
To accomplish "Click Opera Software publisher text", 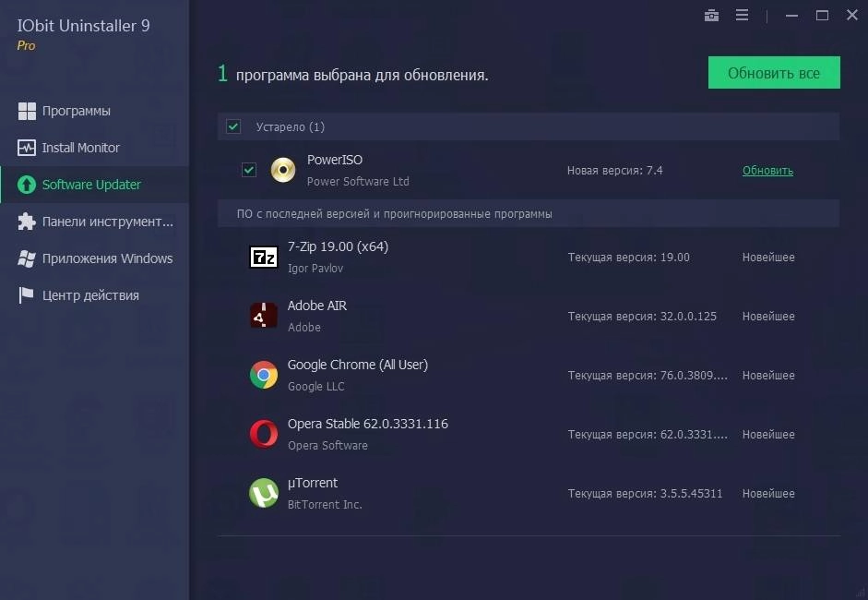I will (327, 446).
